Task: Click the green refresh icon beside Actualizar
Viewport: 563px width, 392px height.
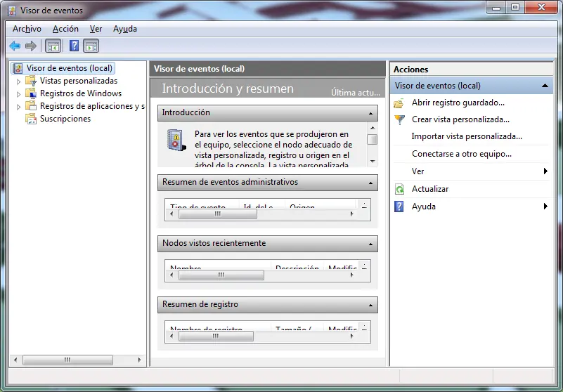Action: click(x=399, y=189)
